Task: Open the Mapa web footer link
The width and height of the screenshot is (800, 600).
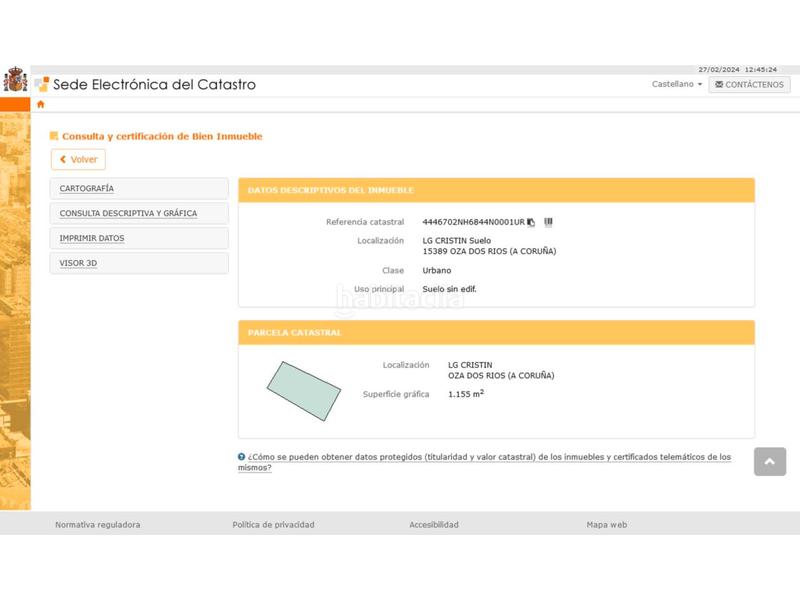Action: coord(606,524)
